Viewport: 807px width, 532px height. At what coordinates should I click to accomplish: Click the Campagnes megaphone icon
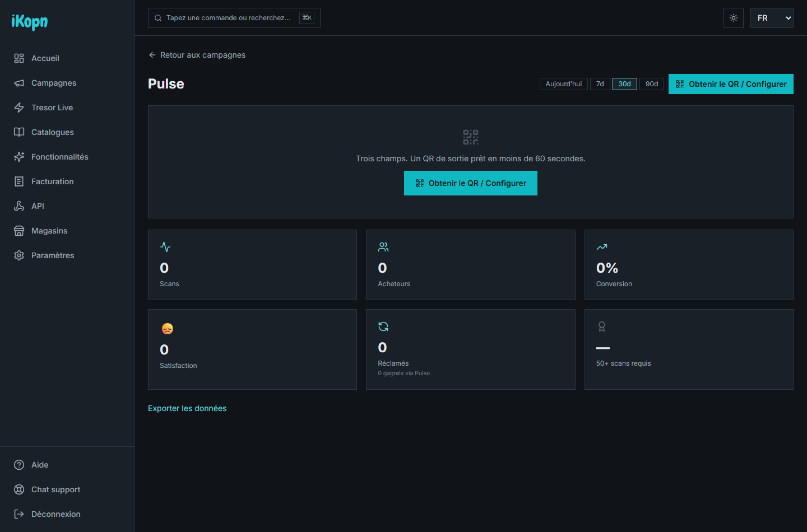coord(19,83)
